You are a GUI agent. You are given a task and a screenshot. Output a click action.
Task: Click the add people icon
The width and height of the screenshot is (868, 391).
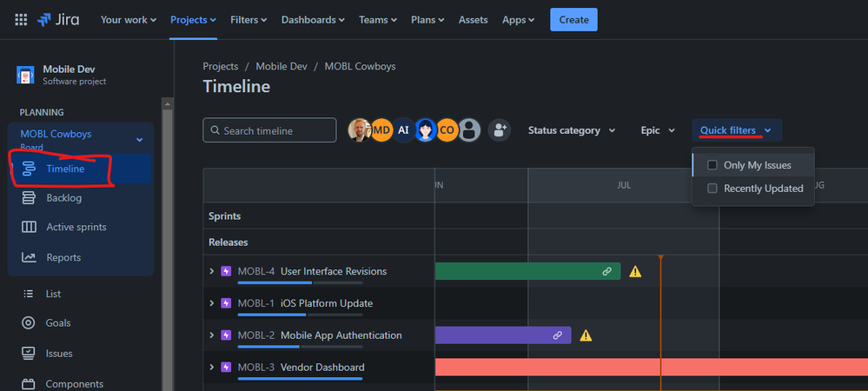[x=500, y=130]
